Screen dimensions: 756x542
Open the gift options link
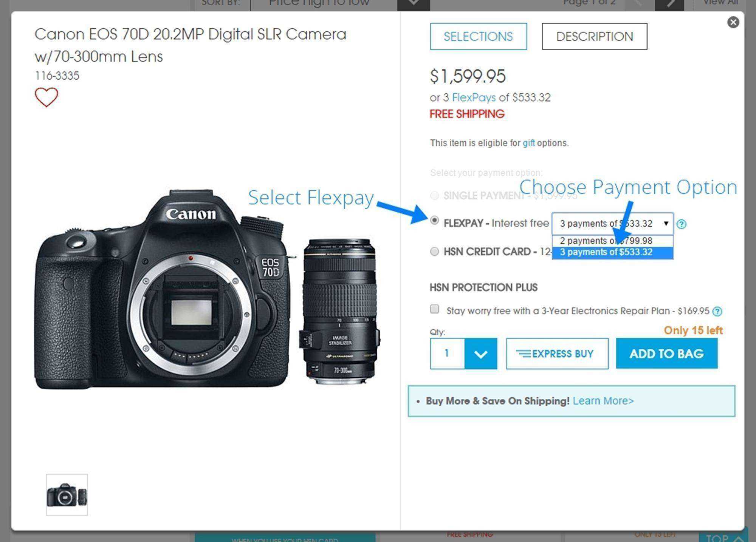click(528, 143)
